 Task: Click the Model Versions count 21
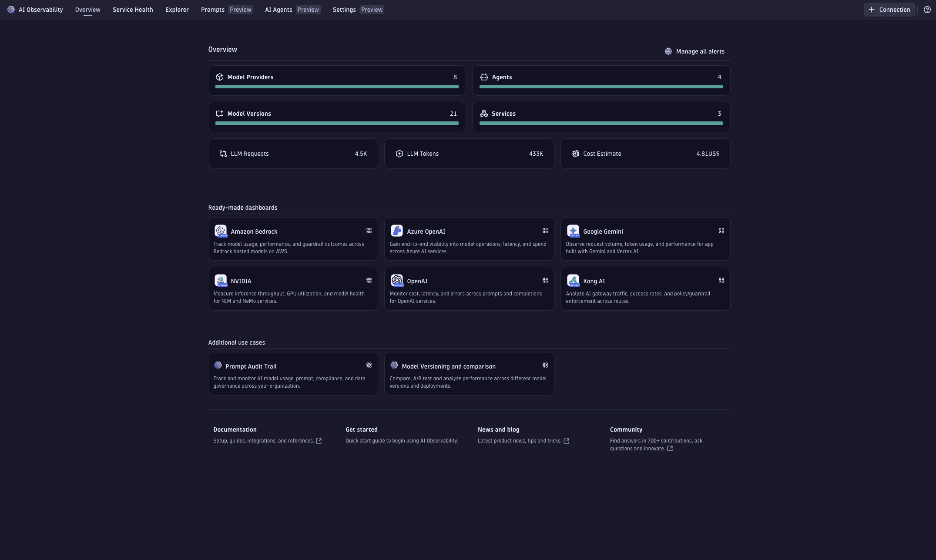pos(453,114)
